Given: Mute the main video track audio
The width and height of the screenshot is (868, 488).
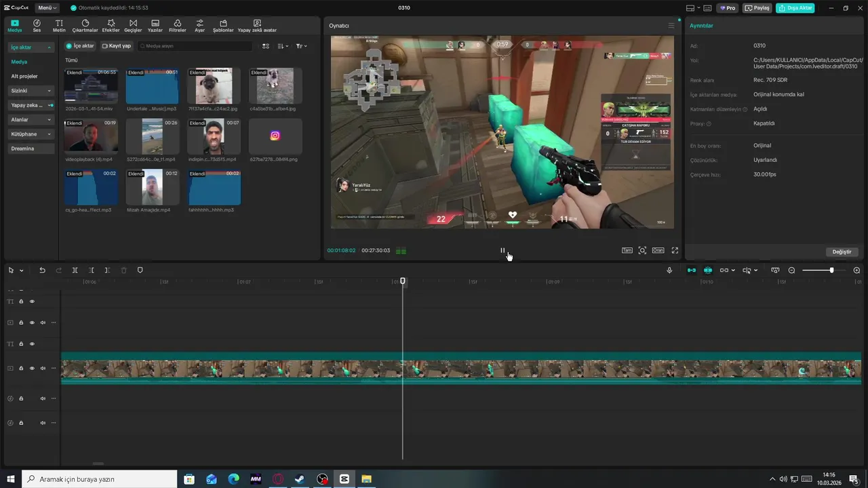Looking at the screenshot, I should tap(43, 369).
